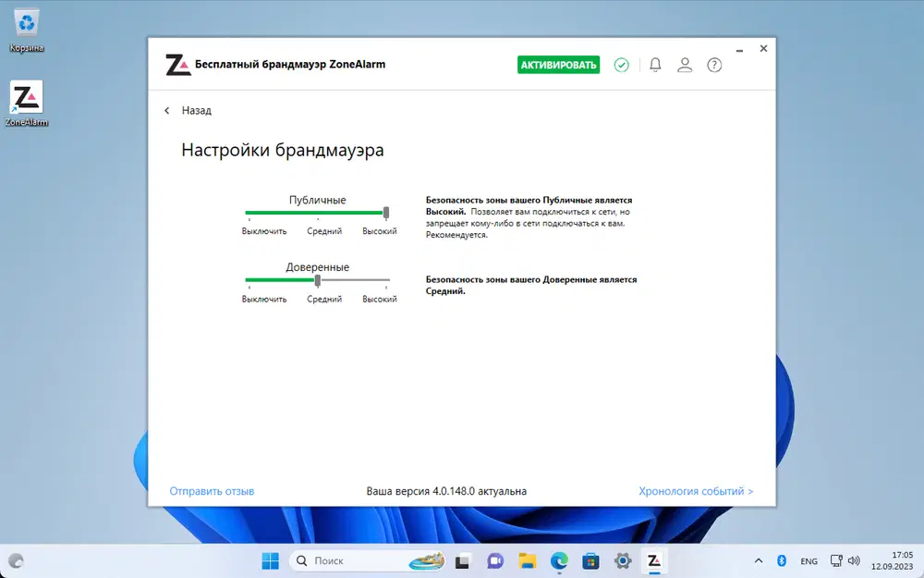Screen dimensions: 924x578
Task: Open volume tray icon
Action: pyautogui.click(x=854, y=561)
